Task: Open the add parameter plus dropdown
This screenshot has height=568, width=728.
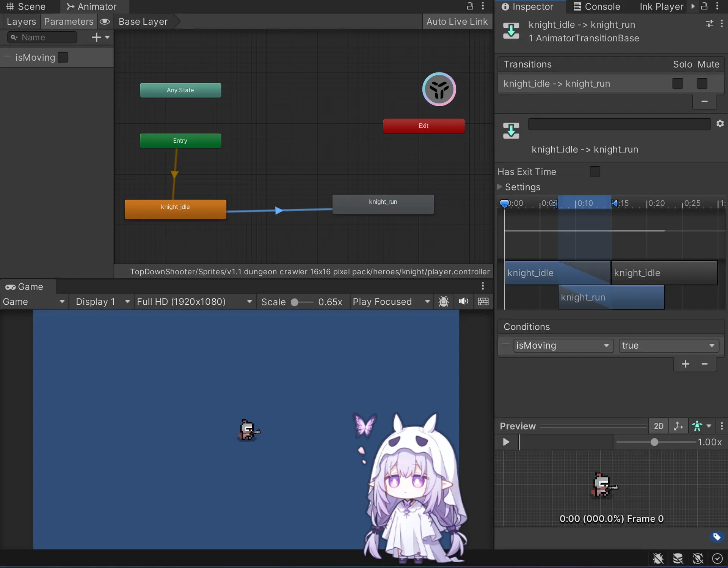Action: tap(100, 37)
